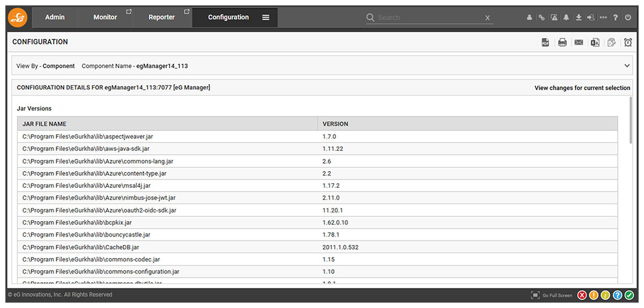Export configuration to Excel file
The width and height of the screenshot is (644, 308).
tap(595, 42)
